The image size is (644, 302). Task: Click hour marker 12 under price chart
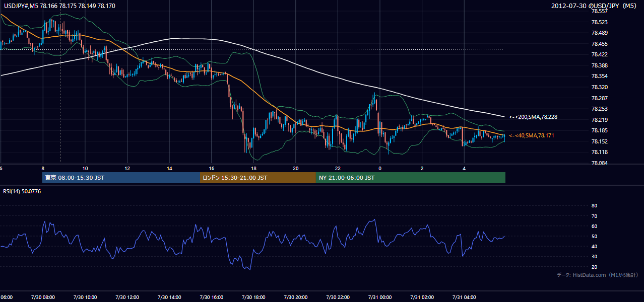pos(127,168)
